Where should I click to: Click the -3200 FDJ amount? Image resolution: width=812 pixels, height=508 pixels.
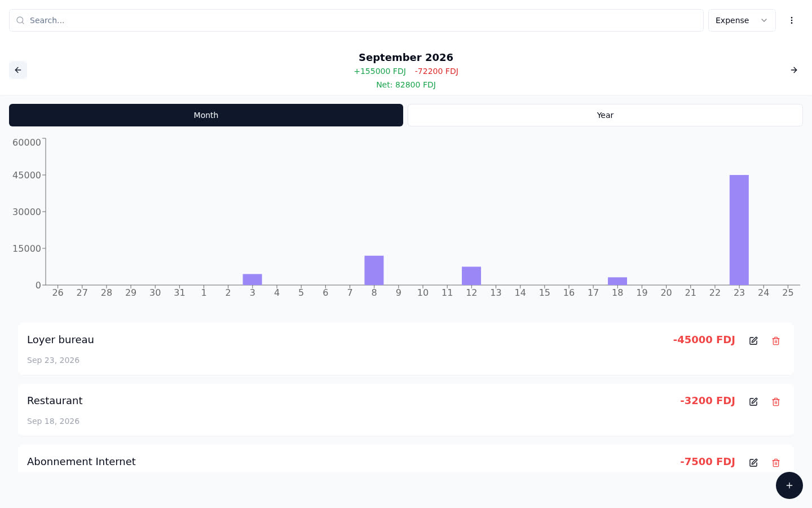[708, 401]
